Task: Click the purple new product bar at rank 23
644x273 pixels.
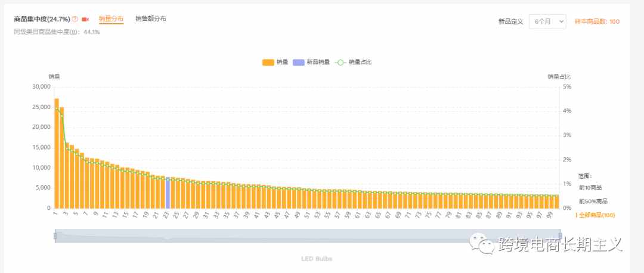Action: tap(168, 193)
